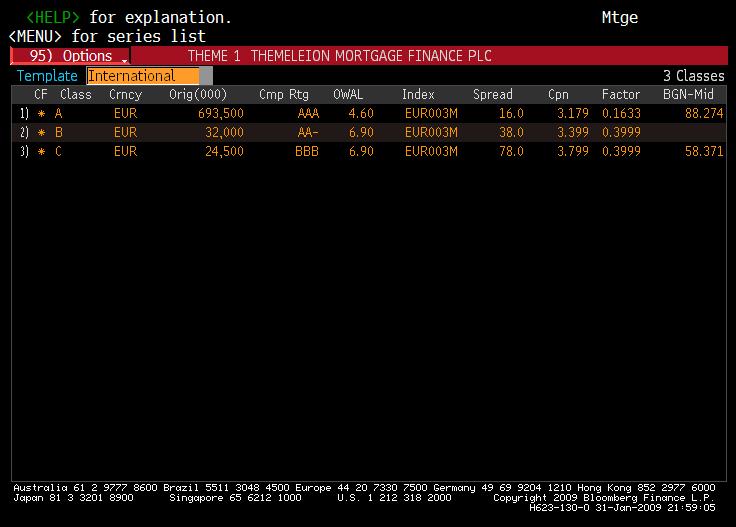Click the BBB rating cell
This screenshot has width=736, height=527.
click(x=307, y=152)
